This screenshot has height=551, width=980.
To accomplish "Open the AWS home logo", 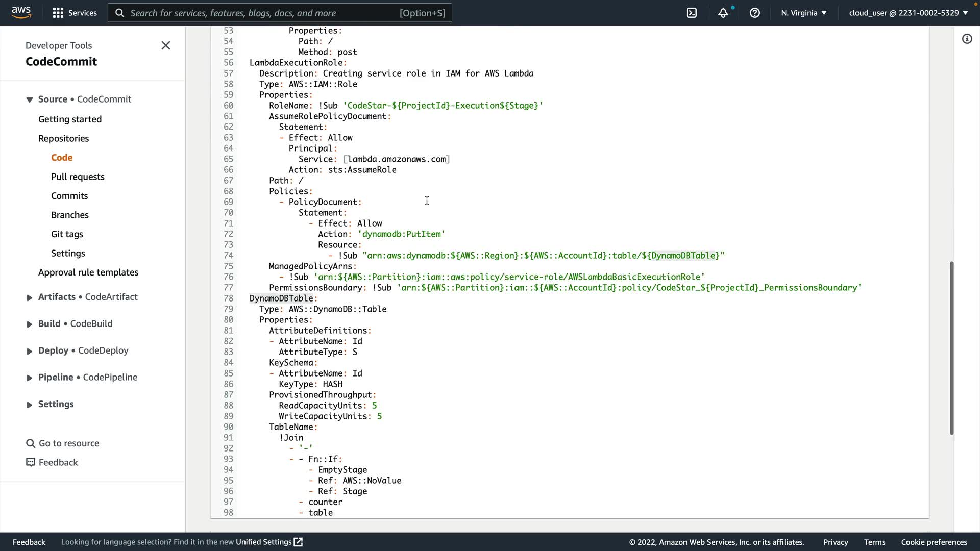I will point(21,12).
